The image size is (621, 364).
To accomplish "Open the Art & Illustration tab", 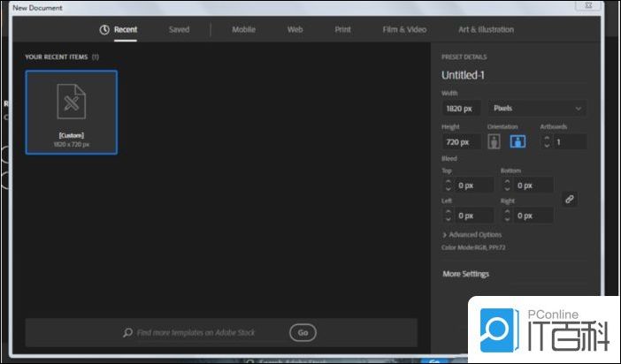I will coord(486,30).
